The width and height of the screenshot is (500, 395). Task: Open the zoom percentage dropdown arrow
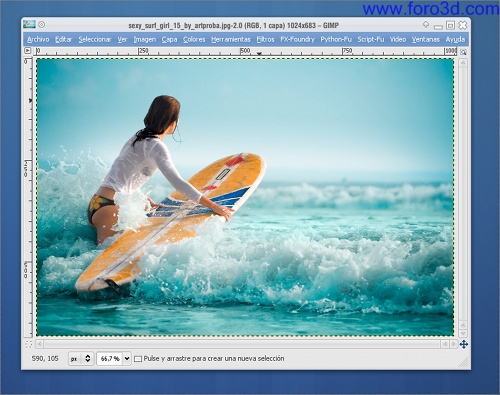(x=127, y=359)
